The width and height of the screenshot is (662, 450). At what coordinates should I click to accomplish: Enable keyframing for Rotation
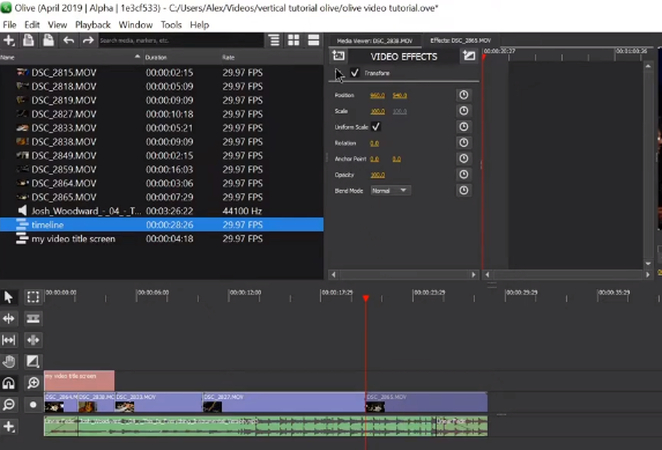464,143
